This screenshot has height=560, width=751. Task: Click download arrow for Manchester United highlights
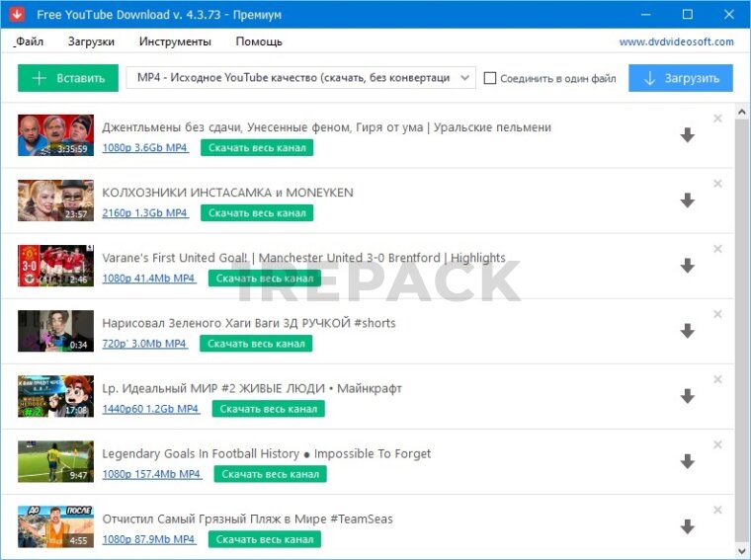point(688,266)
